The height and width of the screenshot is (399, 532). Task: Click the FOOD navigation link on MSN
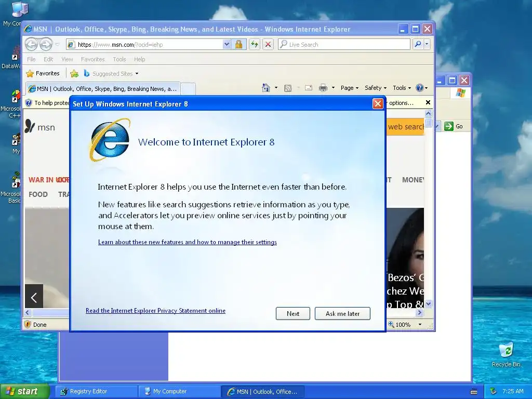38,194
